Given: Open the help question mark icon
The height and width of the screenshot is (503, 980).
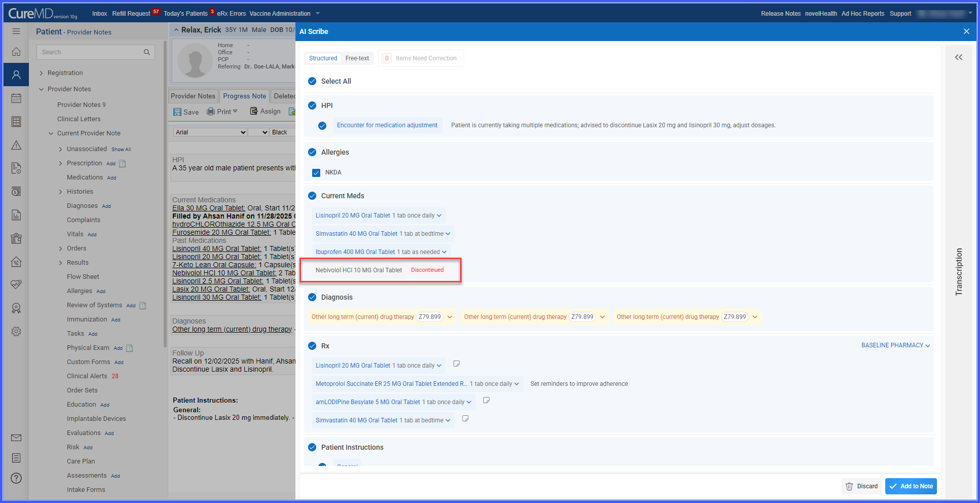Looking at the screenshot, I should (16, 478).
